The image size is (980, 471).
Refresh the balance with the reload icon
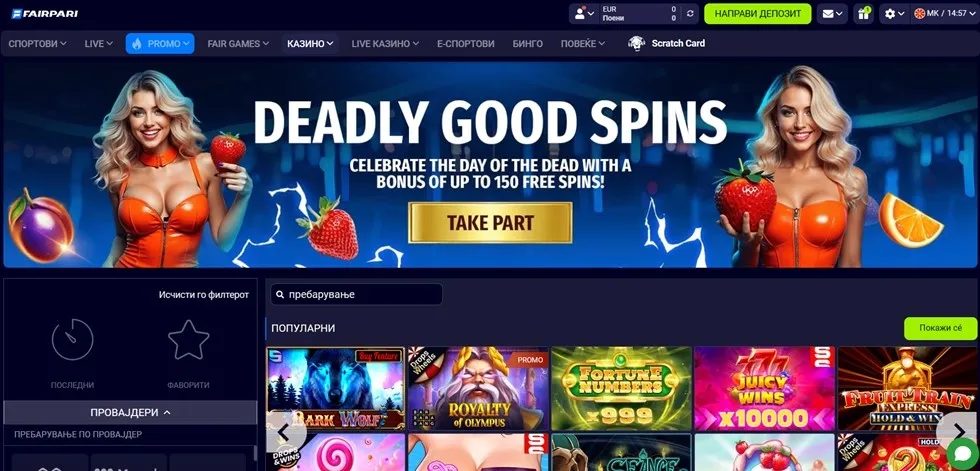(690, 14)
